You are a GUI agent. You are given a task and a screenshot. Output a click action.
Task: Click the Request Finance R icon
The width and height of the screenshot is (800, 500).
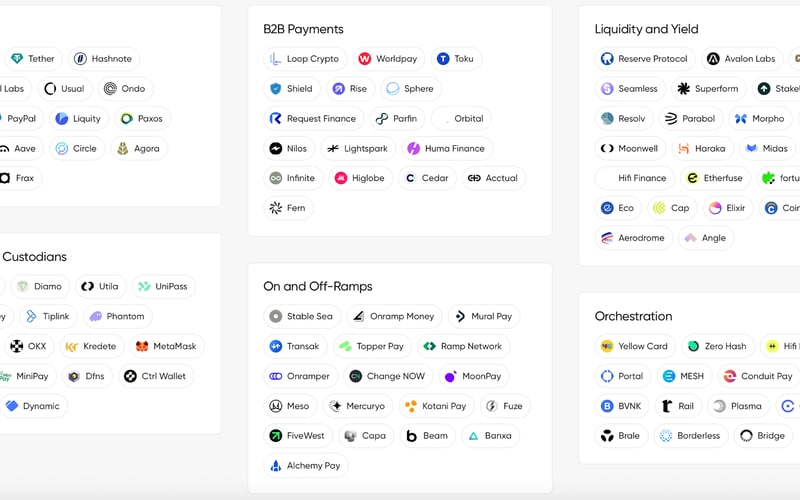(276, 118)
